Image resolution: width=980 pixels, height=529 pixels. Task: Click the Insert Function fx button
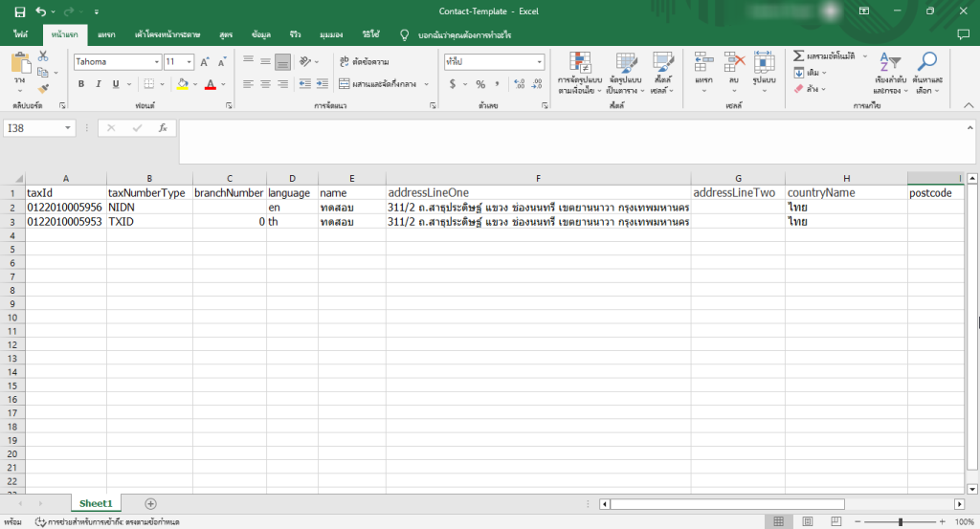tap(163, 128)
